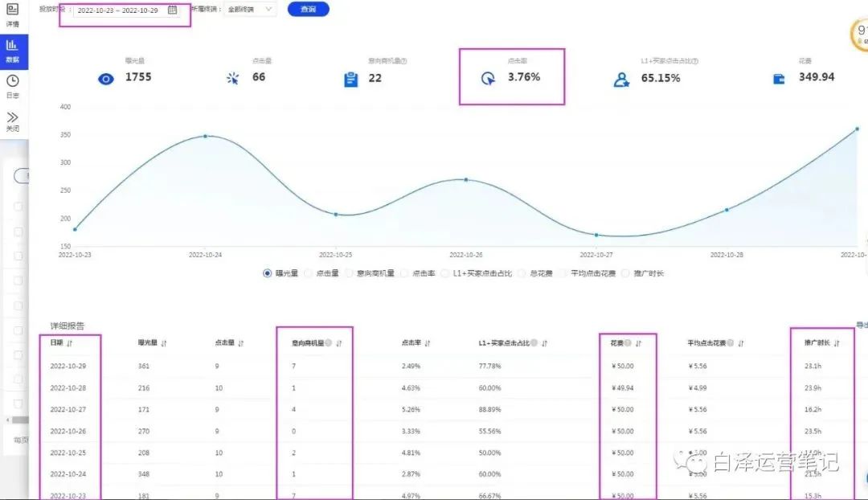Select the 总花费 radio button under the chart
Image resolution: width=868 pixels, height=500 pixels.
click(522, 273)
